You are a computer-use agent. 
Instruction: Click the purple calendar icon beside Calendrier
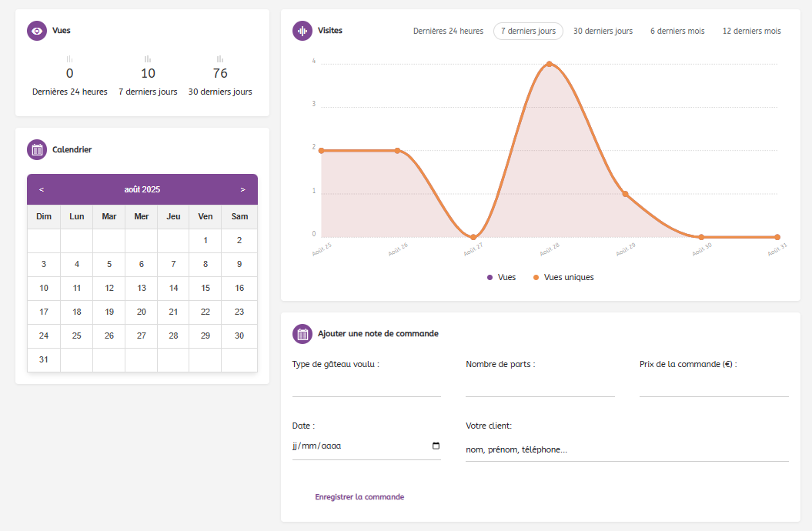tap(37, 149)
